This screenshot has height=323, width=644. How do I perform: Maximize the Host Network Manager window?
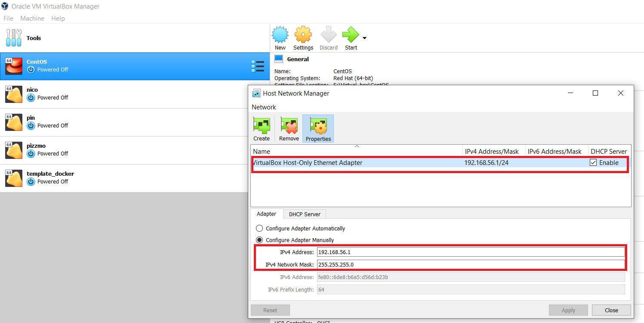click(595, 93)
